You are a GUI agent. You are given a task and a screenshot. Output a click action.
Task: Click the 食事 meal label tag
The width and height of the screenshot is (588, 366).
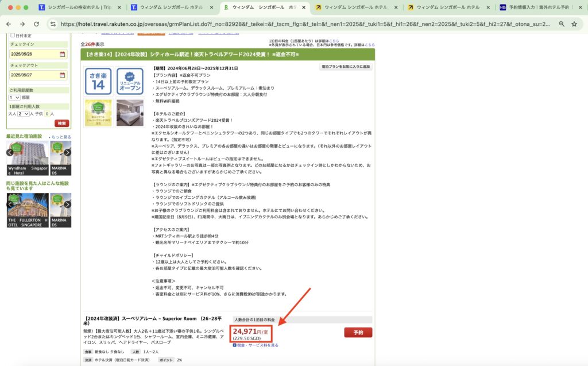[88, 352]
